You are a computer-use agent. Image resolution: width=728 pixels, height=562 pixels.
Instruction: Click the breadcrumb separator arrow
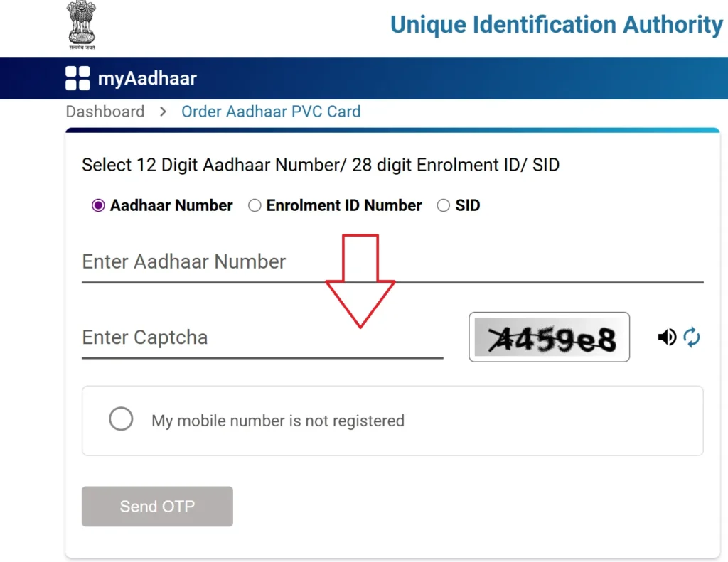point(161,112)
